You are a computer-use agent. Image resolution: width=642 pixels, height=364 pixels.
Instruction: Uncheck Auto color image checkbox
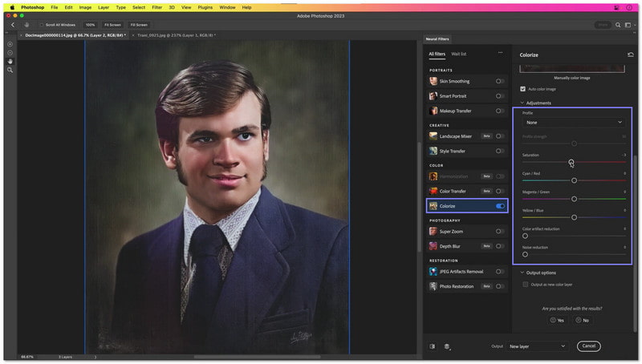coord(523,89)
